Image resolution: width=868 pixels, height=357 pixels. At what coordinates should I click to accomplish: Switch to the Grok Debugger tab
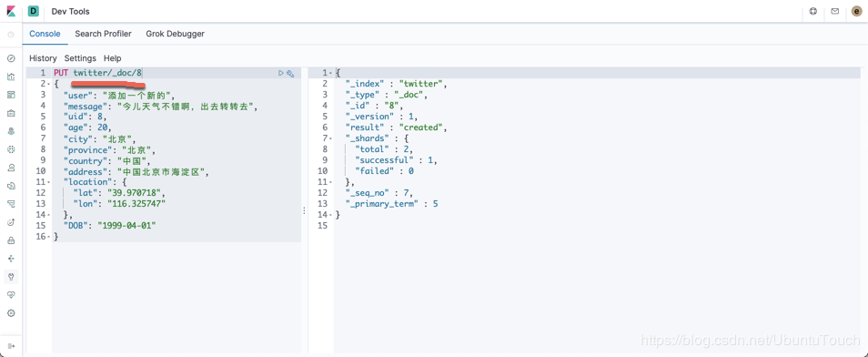(175, 34)
